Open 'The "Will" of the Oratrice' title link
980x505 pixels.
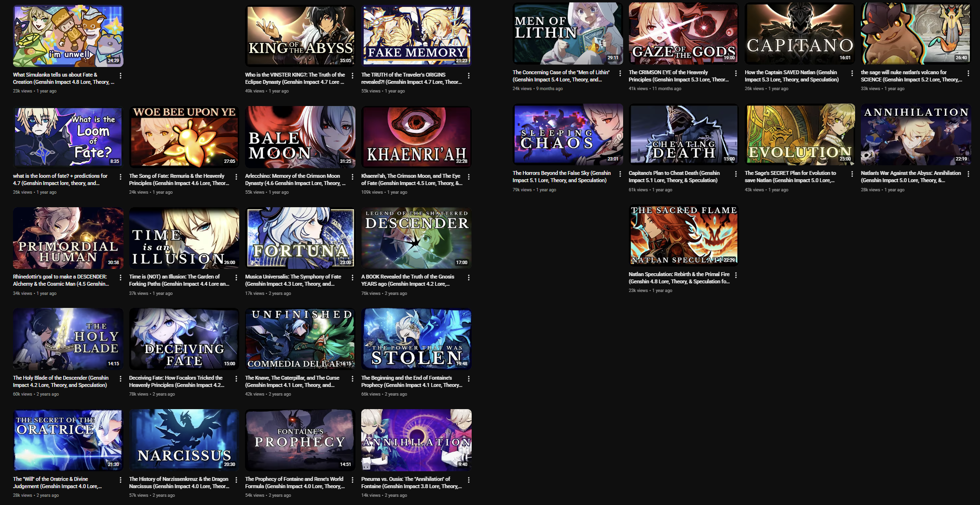point(57,482)
